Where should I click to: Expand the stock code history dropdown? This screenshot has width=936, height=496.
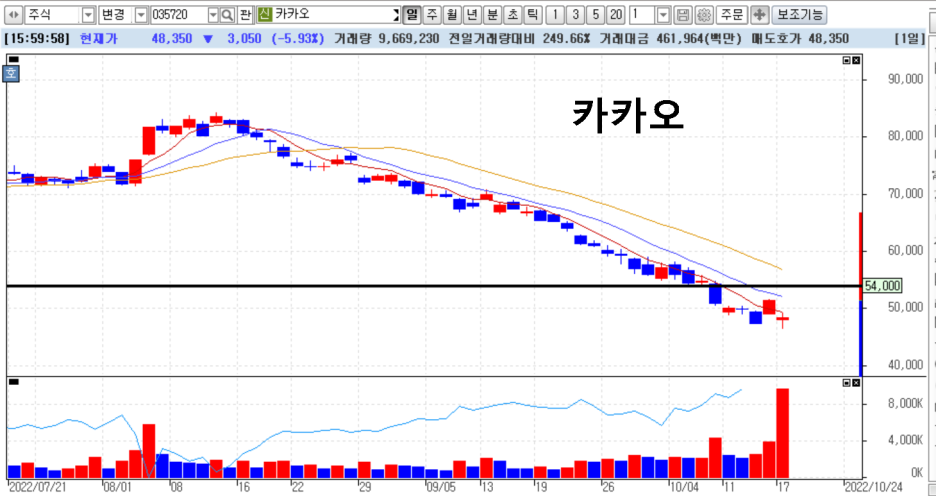pos(214,14)
